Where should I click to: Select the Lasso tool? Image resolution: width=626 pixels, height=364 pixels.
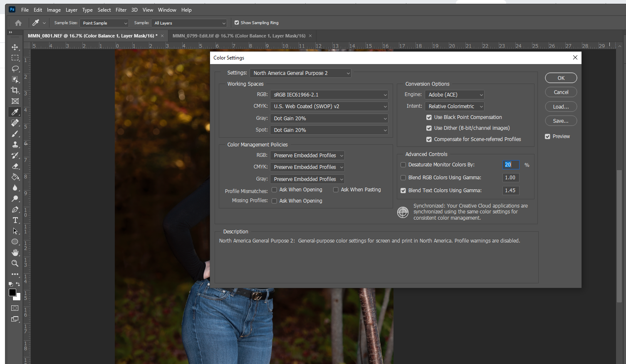15,69
